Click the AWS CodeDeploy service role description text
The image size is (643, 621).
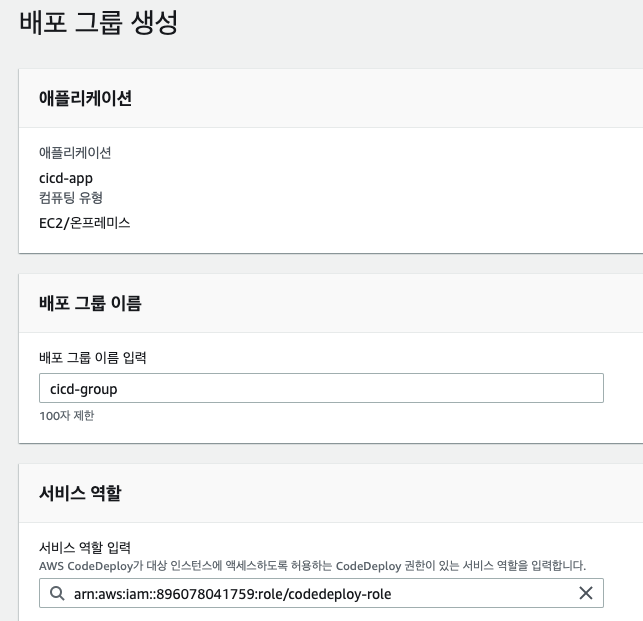click(312, 566)
